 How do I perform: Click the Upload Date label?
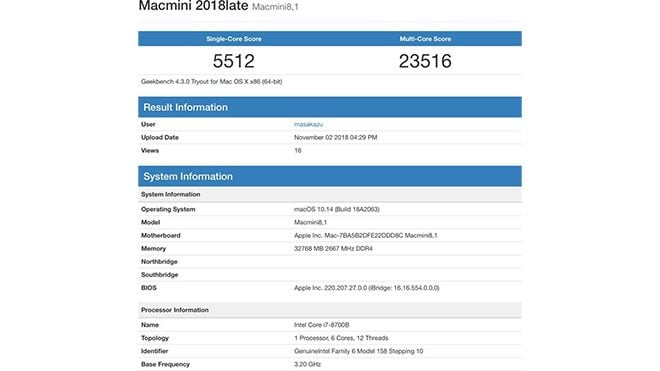pyautogui.click(x=160, y=137)
